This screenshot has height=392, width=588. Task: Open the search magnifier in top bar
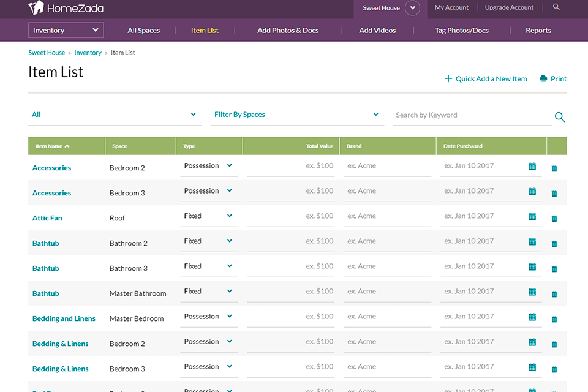[556, 7]
